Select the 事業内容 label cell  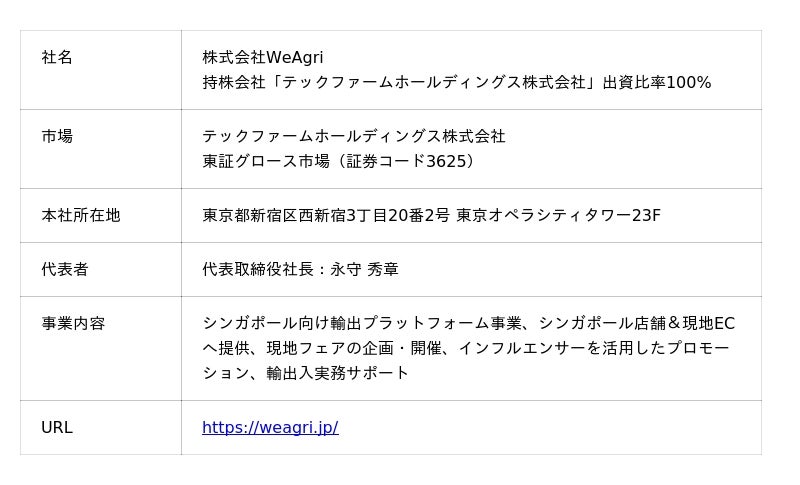point(73,323)
